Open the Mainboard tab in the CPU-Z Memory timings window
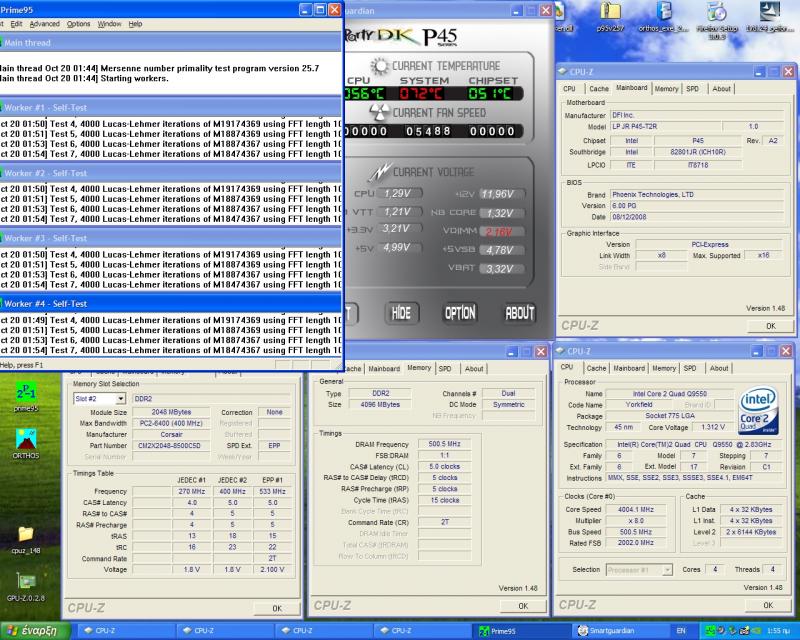Image resolution: width=800 pixels, height=640 pixels. pyautogui.click(x=384, y=368)
